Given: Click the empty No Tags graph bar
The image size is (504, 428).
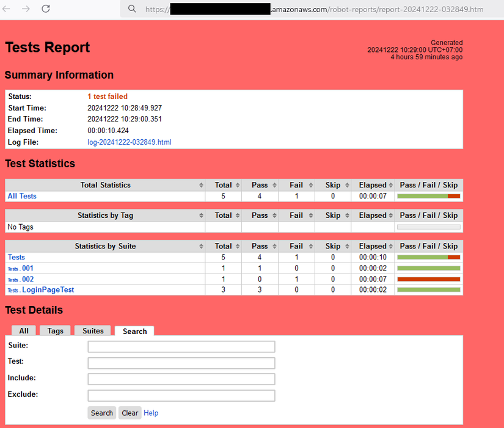Looking at the screenshot, I should tap(428, 227).
